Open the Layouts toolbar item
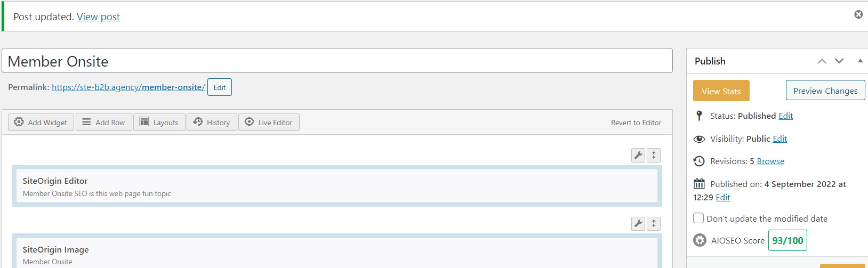The width and height of the screenshot is (868, 268). point(159,122)
